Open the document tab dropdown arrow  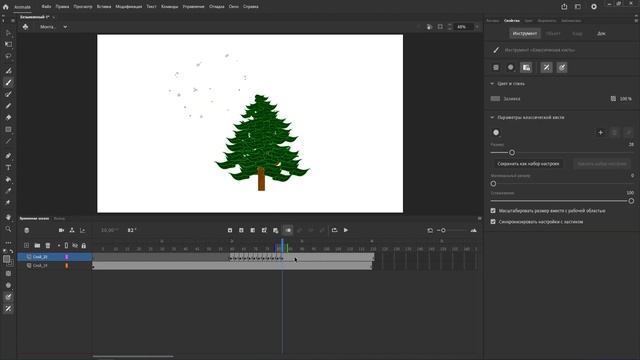click(53, 17)
